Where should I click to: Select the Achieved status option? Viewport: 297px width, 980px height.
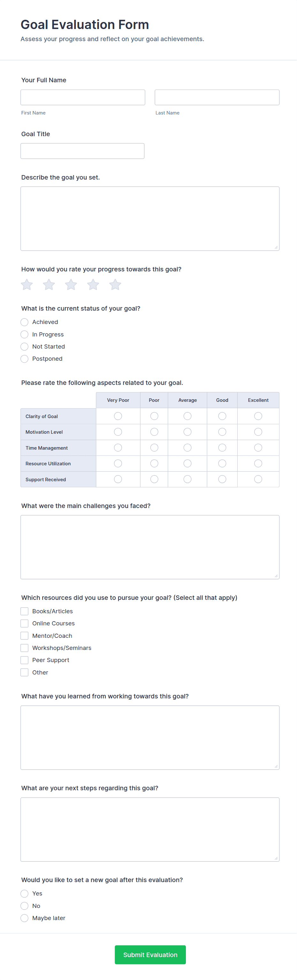(x=24, y=322)
